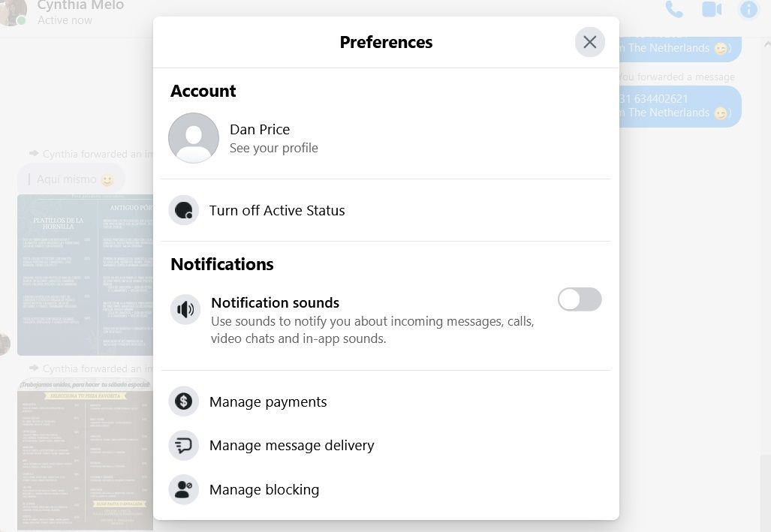
Task: Start a voice call with Cynthia
Action: [673, 10]
